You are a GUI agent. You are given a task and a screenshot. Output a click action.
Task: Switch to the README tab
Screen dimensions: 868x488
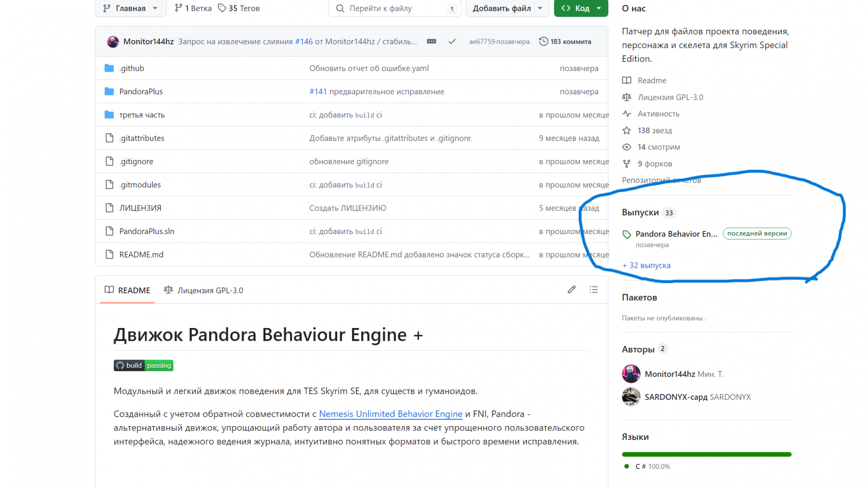click(x=127, y=290)
